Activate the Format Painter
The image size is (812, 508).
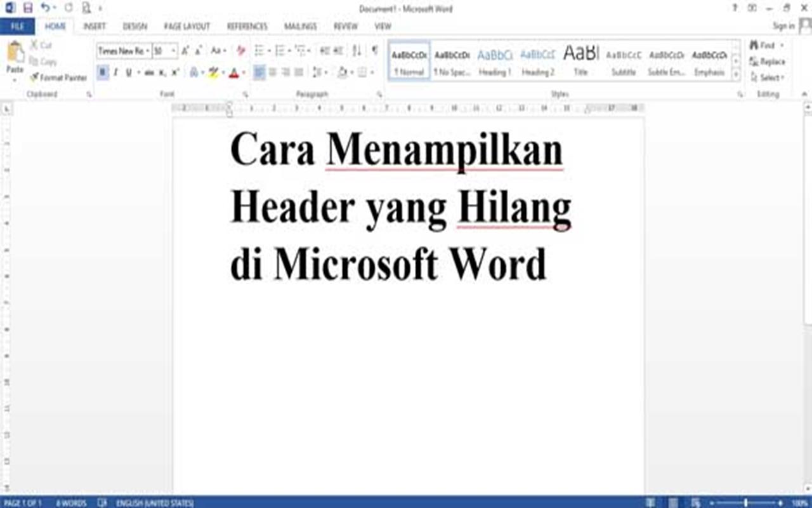[x=58, y=77]
